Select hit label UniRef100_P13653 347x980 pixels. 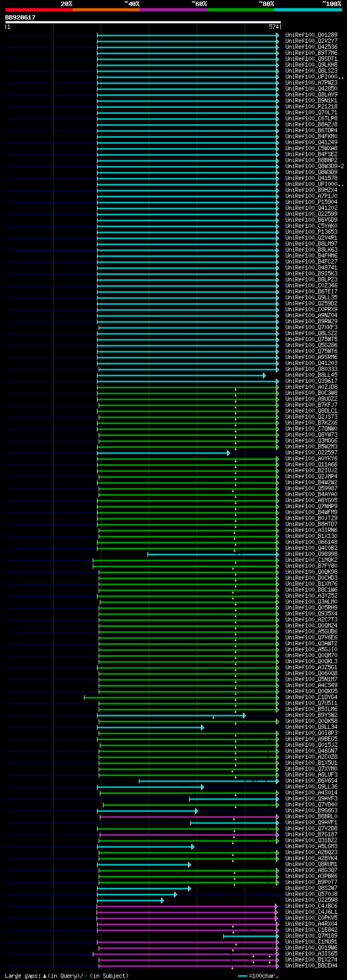(311, 232)
